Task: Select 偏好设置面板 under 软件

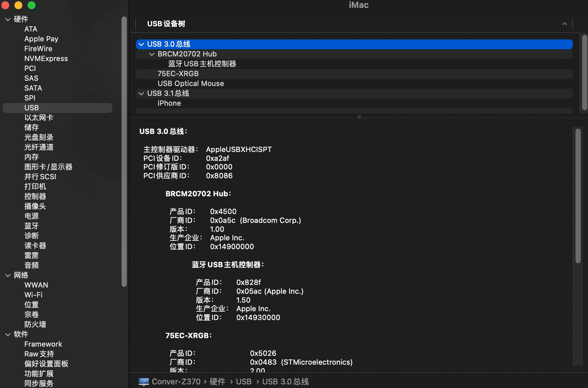Action: (x=46, y=364)
